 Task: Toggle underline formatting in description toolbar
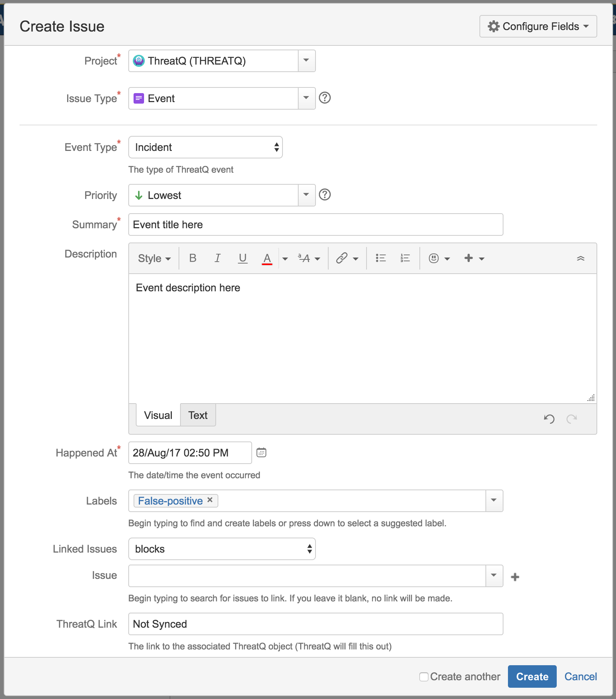(243, 258)
